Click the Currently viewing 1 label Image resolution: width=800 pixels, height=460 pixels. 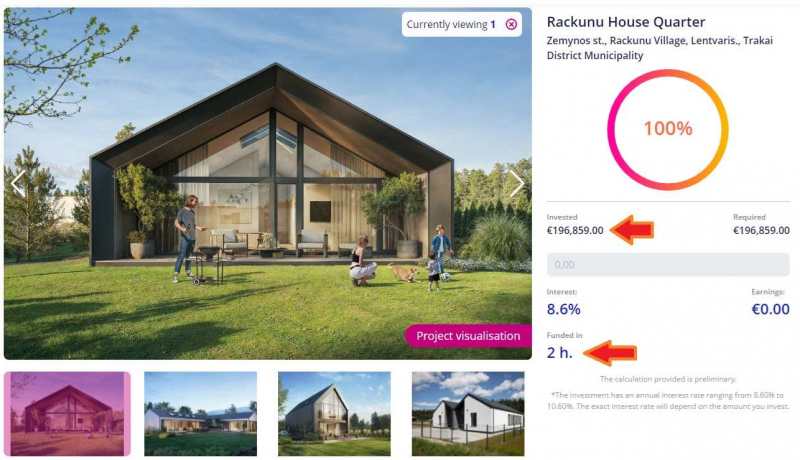point(451,24)
